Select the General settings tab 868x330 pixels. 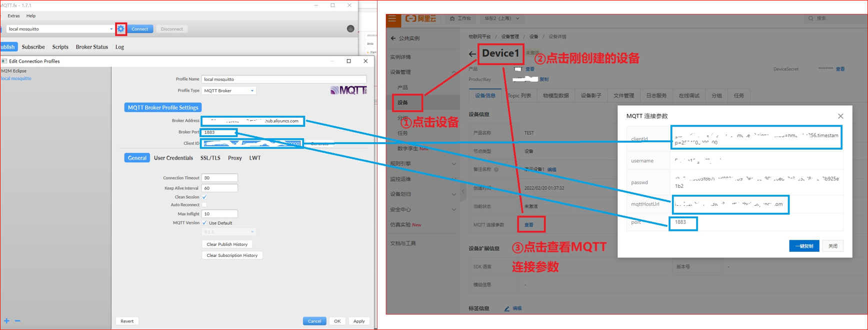point(137,158)
